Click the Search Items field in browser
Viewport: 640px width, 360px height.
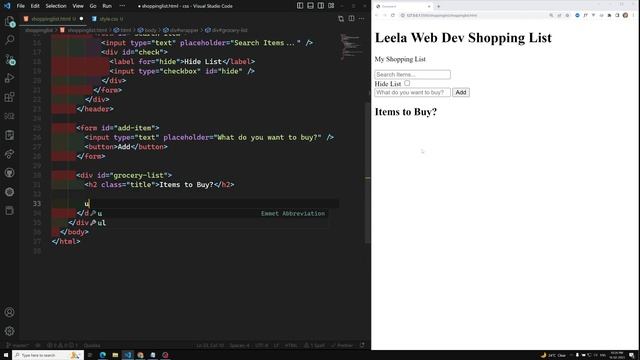412,75
